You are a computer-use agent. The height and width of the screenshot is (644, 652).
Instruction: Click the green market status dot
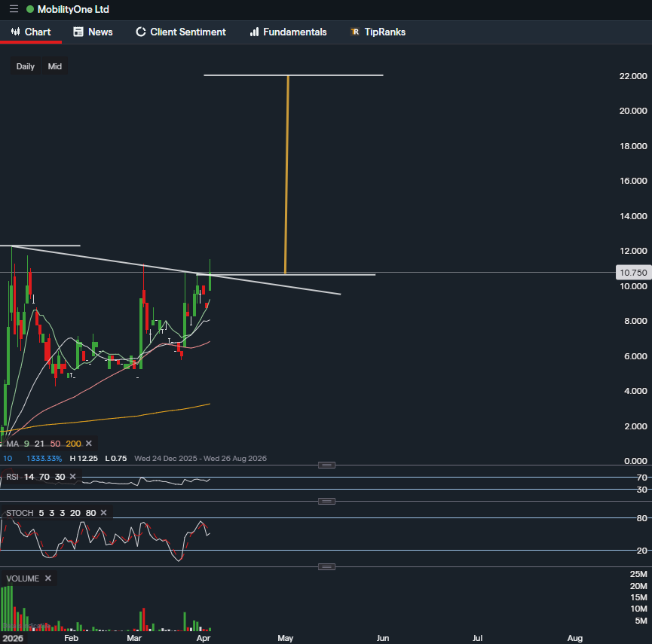[30, 9]
